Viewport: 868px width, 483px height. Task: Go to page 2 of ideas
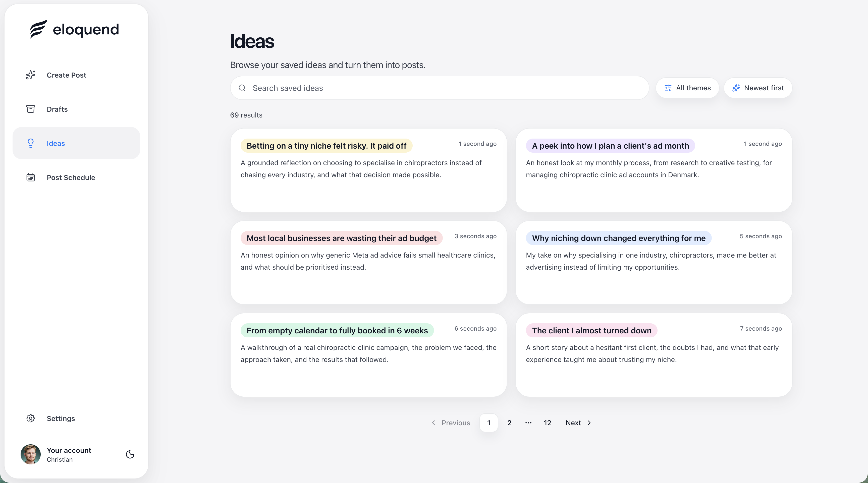coord(510,423)
